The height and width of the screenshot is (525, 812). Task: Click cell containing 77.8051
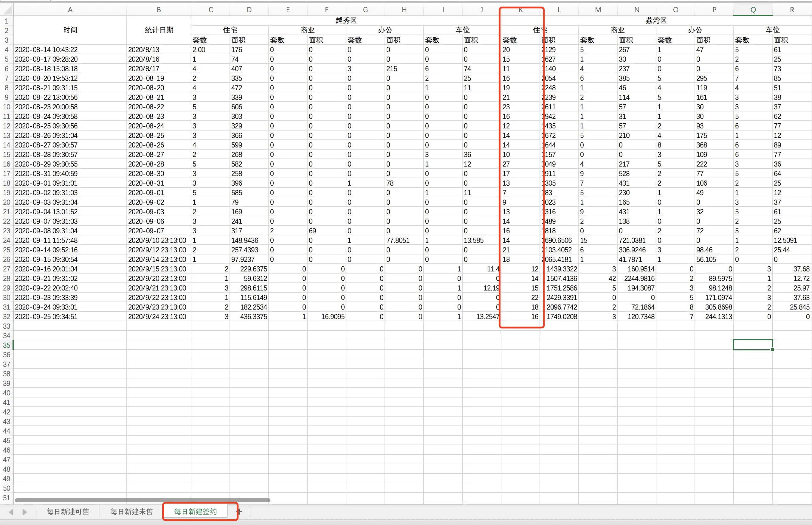click(404, 240)
